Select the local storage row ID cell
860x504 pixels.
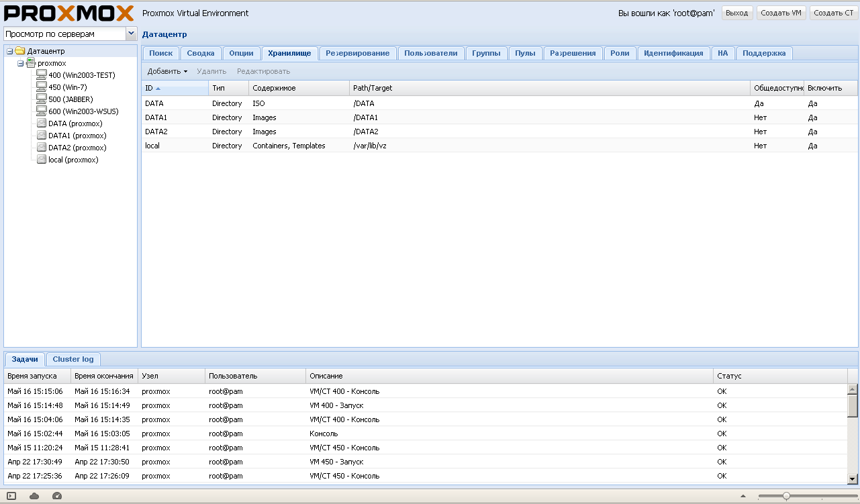[175, 146]
